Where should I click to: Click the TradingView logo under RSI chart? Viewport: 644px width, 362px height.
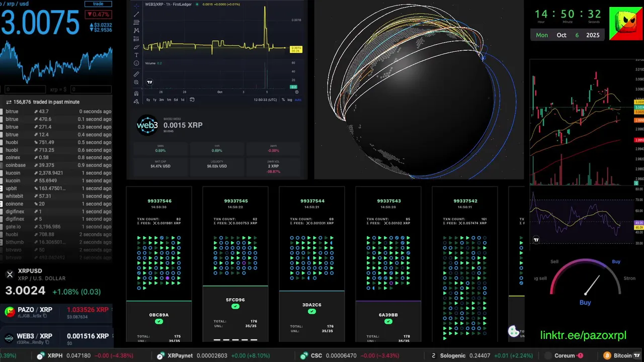coord(536,240)
